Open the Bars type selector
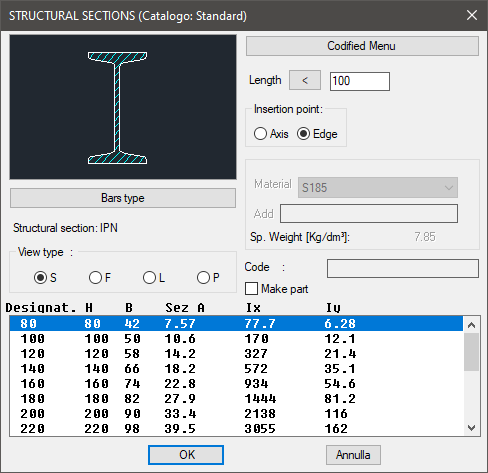The image size is (488, 473). [x=123, y=198]
